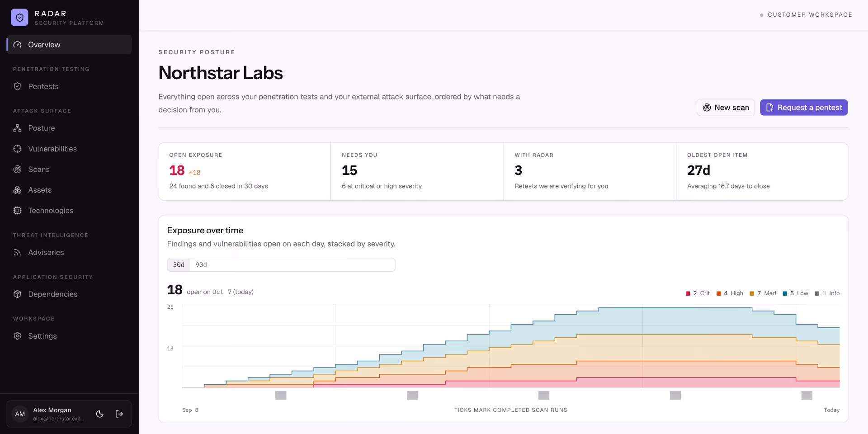This screenshot has height=434, width=868.
Task: Click the Dependencies package icon
Action: tap(18, 294)
